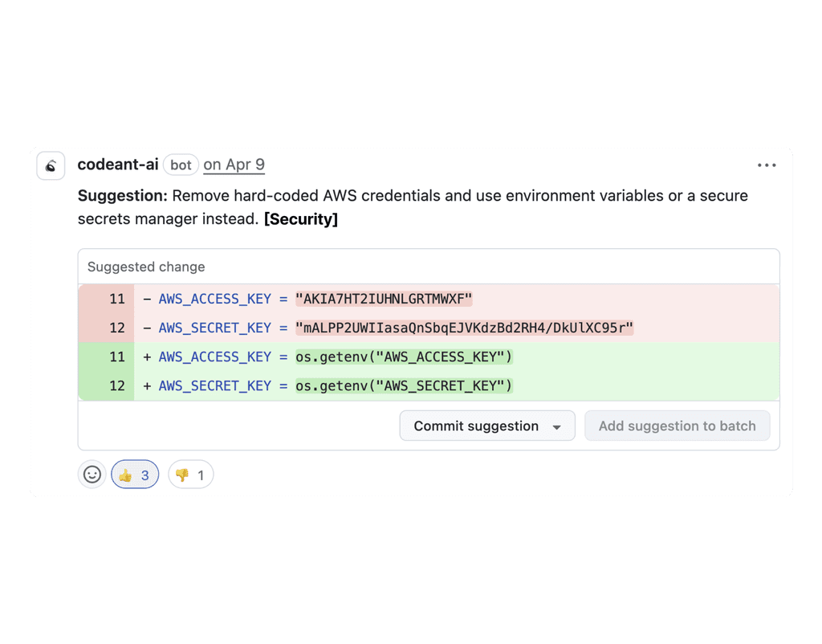Click the 'bot' badge next to codeant-ai

181,165
